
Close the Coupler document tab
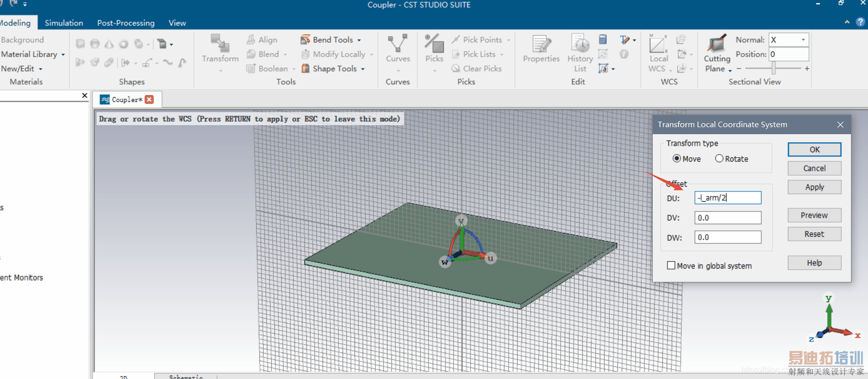[x=149, y=100]
